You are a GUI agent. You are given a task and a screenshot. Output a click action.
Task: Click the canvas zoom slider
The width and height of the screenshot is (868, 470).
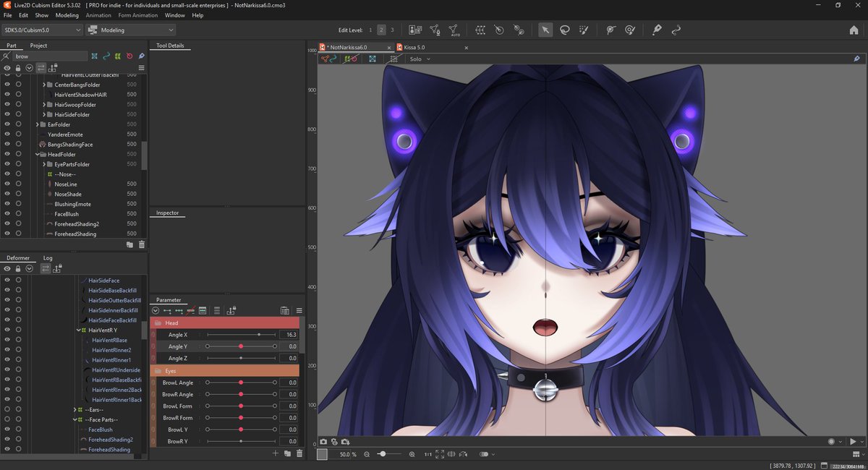(388, 454)
